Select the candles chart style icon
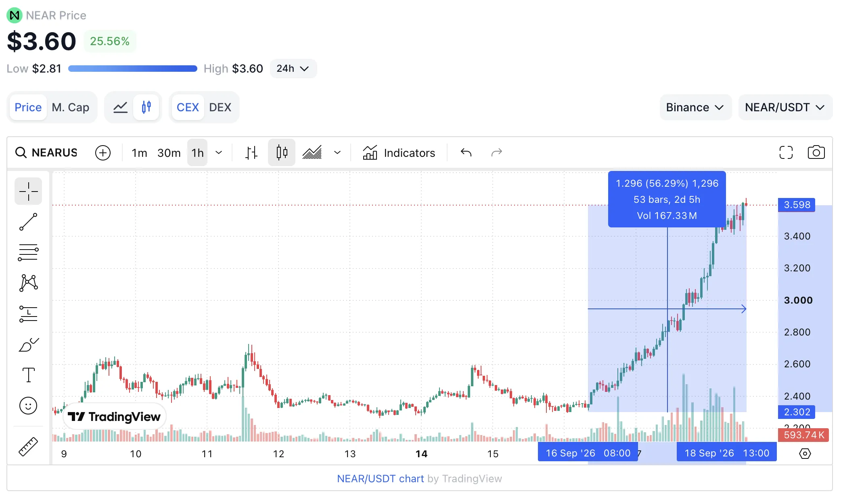Image resolution: width=841 pixels, height=504 pixels. click(282, 153)
